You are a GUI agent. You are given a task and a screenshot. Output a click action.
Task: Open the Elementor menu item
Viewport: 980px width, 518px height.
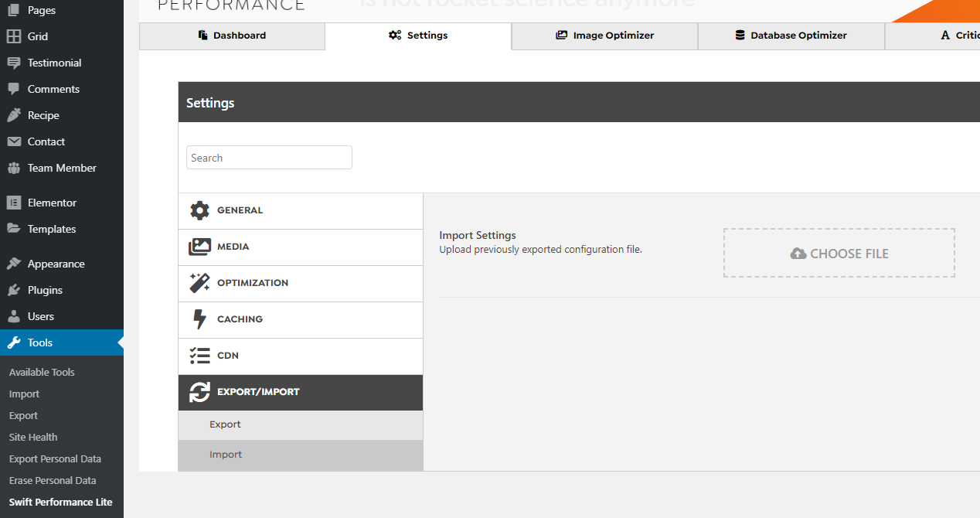62,203
